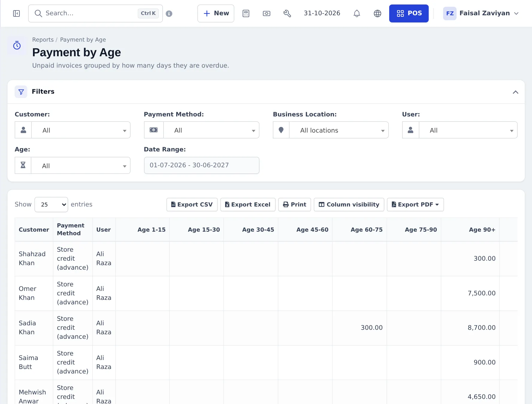This screenshot has width=532, height=404.
Task: Select the Shahzad Khan customer cell
Action: click(34, 259)
